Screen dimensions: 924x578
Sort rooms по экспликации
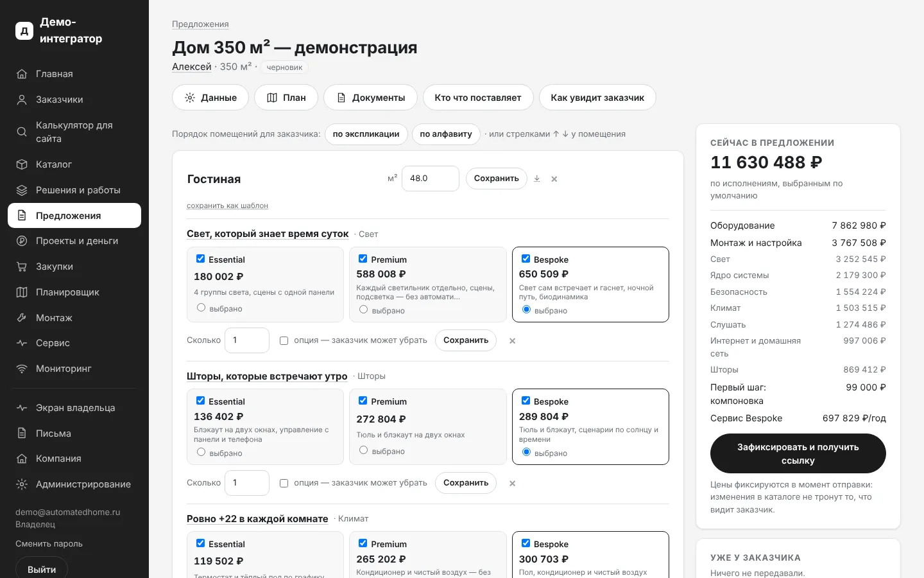[x=366, y=134]
